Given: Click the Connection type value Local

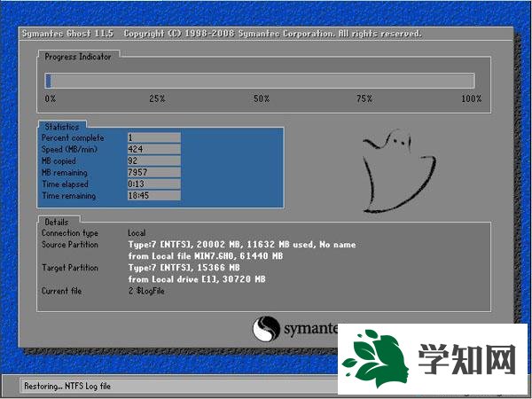Looking at the screenshot, I should (137, 233).
